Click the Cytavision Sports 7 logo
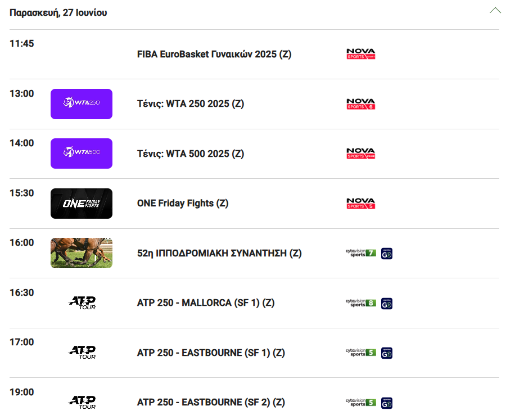The width and height of the screenshot is (506, 420). click(x=361, y=253)
